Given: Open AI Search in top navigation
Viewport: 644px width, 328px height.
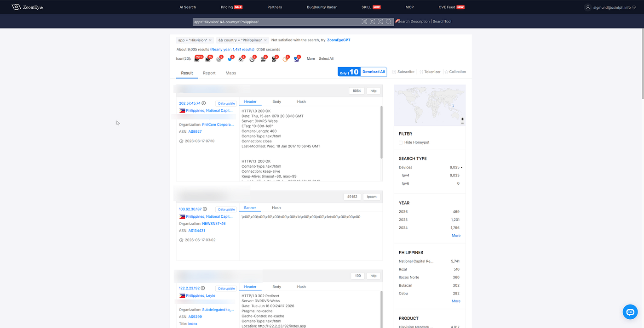Looking at the screenshot, I should click(x=188, y=7).
